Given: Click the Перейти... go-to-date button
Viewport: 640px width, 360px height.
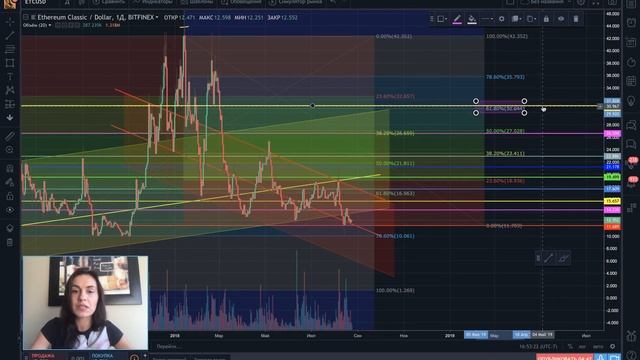Looking at the screenshot, I should pos(169,347).
